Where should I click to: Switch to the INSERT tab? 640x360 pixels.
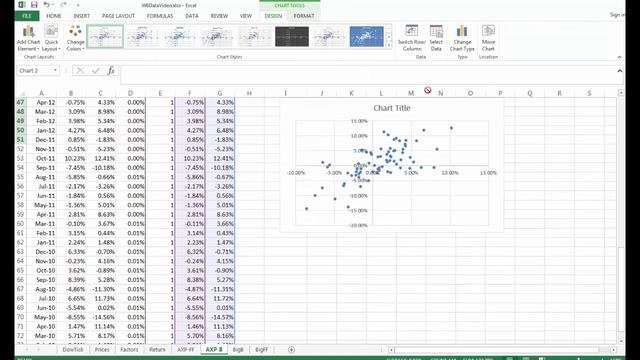tap(82, 16)
